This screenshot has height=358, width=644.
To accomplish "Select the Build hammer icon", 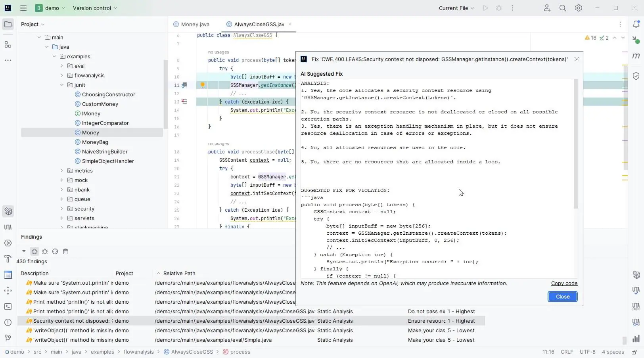I will point(8,259).
